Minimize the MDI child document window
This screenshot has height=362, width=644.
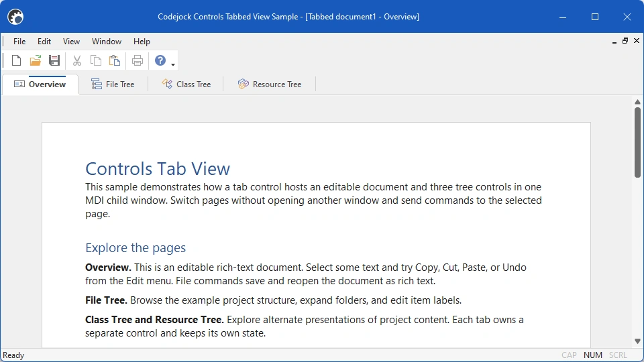pyautogui.click(x=614, y=41)
